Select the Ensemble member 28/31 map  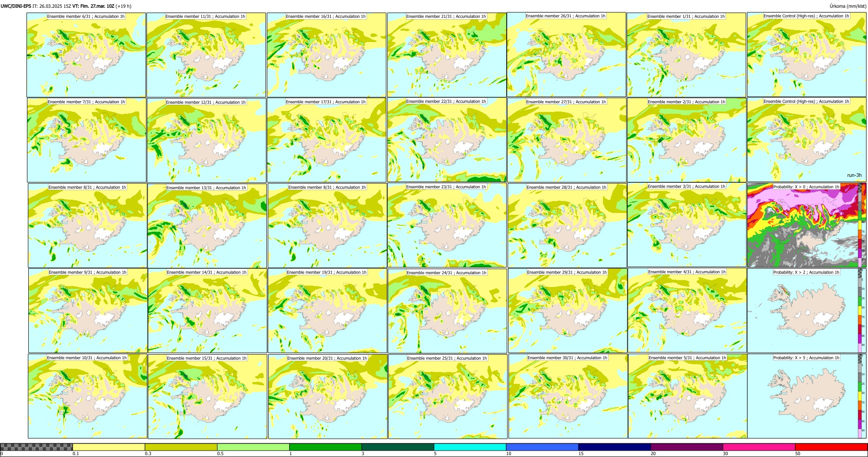[567, 226]
